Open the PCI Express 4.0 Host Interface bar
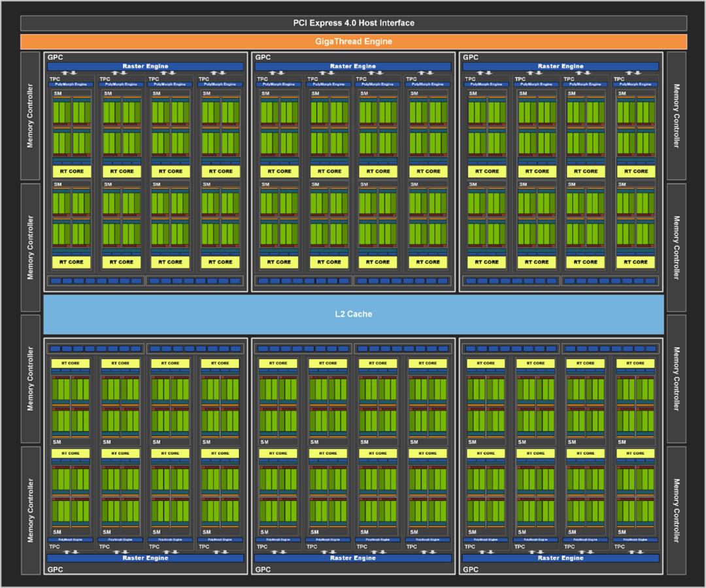Screen dimensions: 706x588 [353, 22]
